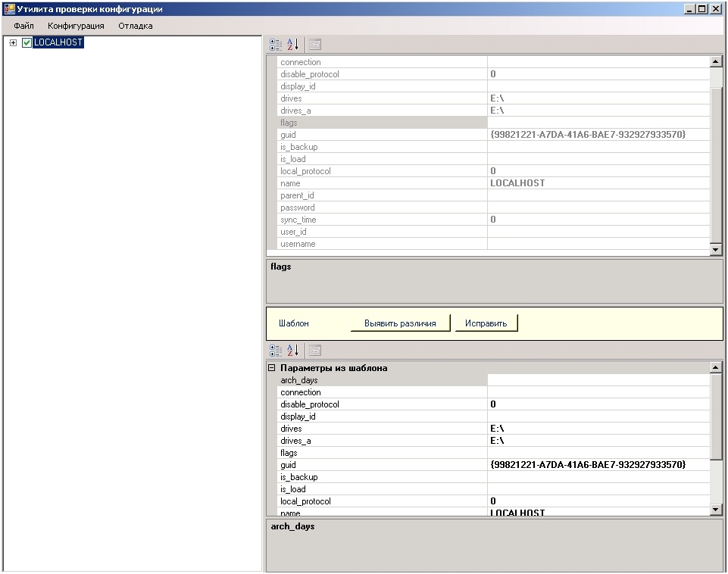
Task: Click Alphabetical sort icon in upper property grid
Action: [292, 45]
